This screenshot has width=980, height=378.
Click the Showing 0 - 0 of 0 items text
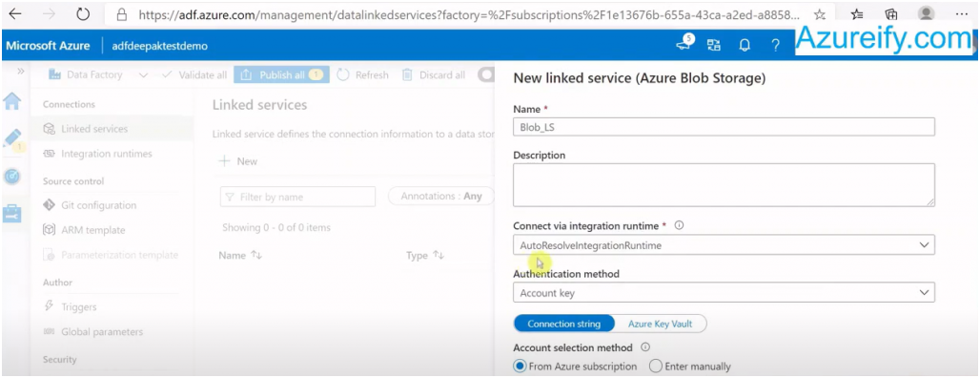coord(276,228)
